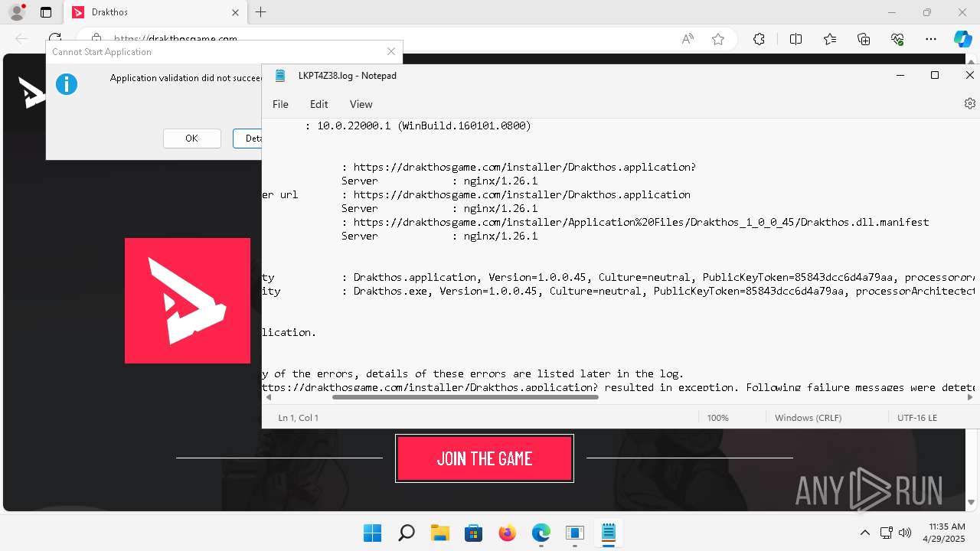Open Notepad settings gear
The width and height of the screenshot is (980, 551).
(970, 103)
